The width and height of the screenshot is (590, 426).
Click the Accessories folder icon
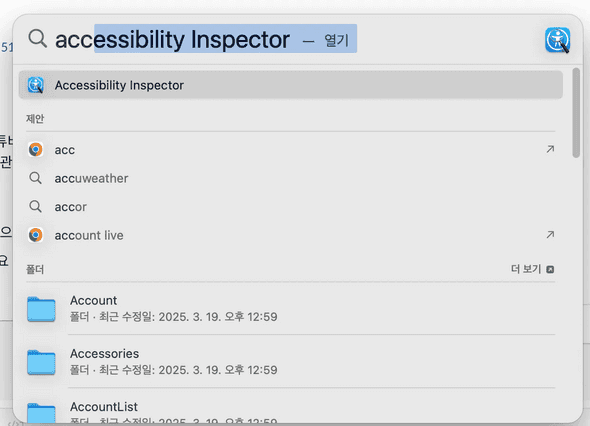click(41, 362)
